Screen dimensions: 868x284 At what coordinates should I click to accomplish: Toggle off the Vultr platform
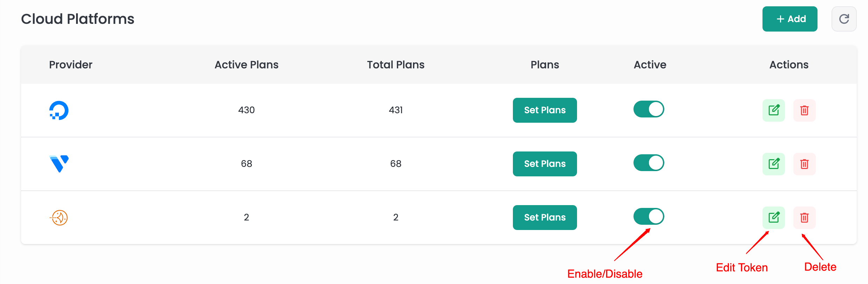pyautogui.click(x=649, y=163)
